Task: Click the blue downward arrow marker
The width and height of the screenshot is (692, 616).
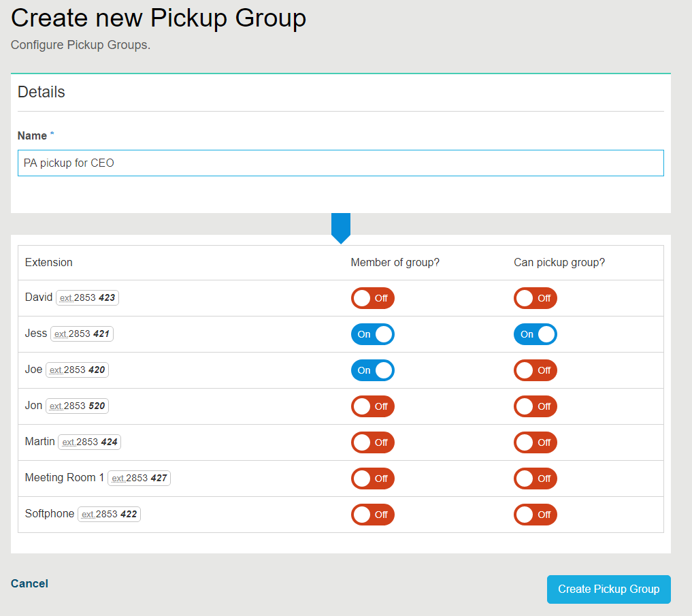Action: (x=340, y=227)
